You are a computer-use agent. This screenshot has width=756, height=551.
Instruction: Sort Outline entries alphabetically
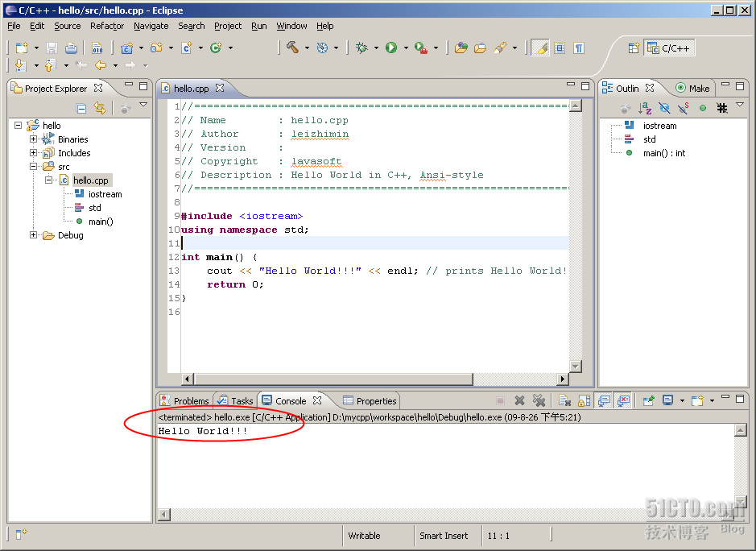645,108
